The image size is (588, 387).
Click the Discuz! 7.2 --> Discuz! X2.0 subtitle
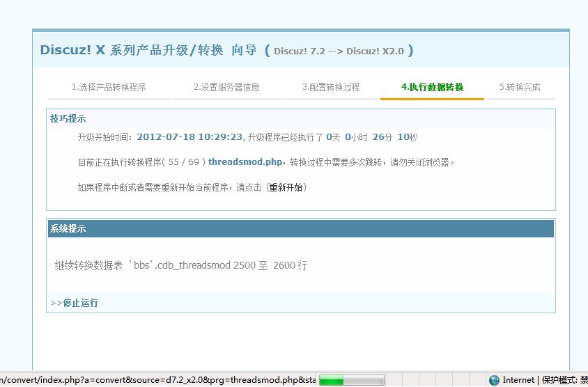tap(339, 51)
